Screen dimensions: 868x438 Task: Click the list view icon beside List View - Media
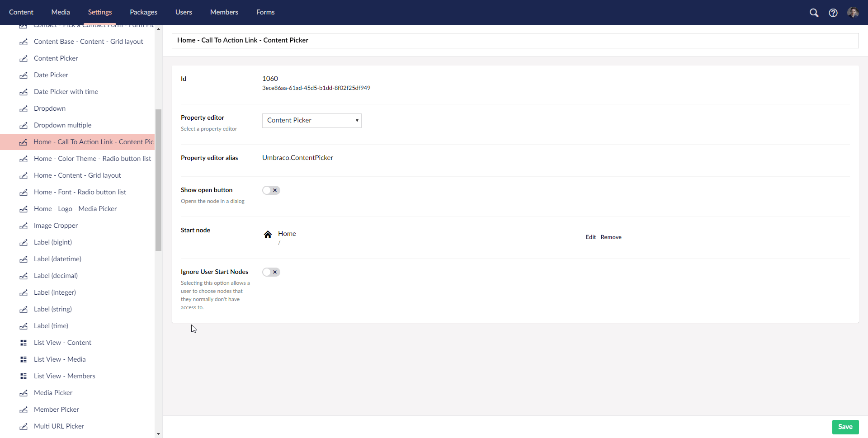tap(24, 359)
